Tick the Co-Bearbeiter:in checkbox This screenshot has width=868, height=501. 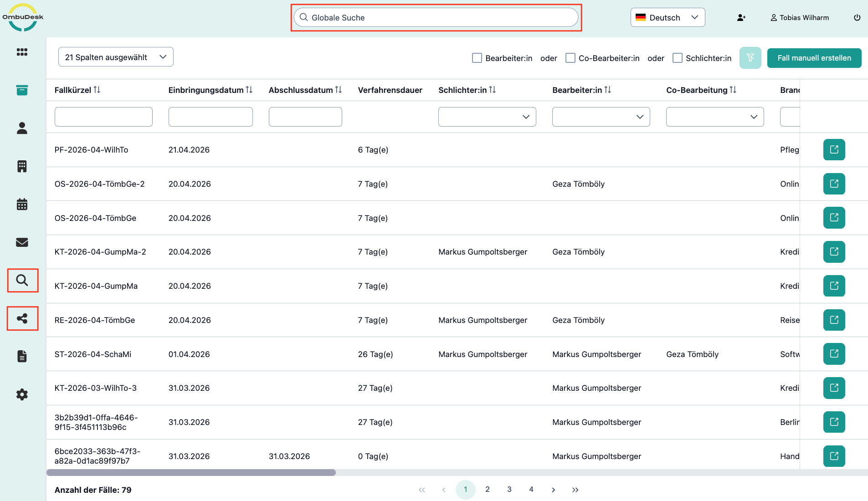point(570,58)
